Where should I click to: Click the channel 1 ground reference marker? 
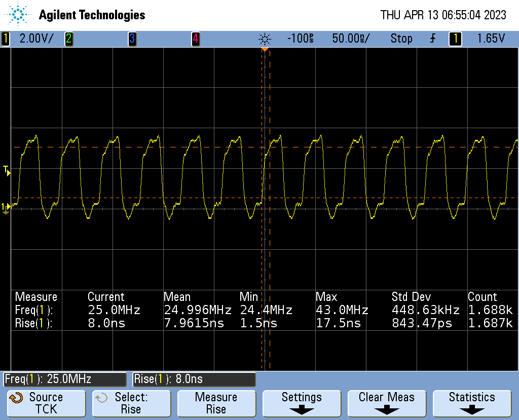tap(5, 207)
